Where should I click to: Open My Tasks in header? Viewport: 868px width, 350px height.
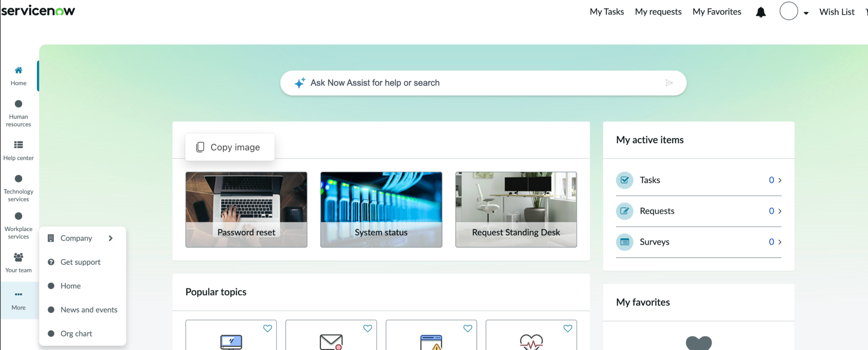coord(607,12)
